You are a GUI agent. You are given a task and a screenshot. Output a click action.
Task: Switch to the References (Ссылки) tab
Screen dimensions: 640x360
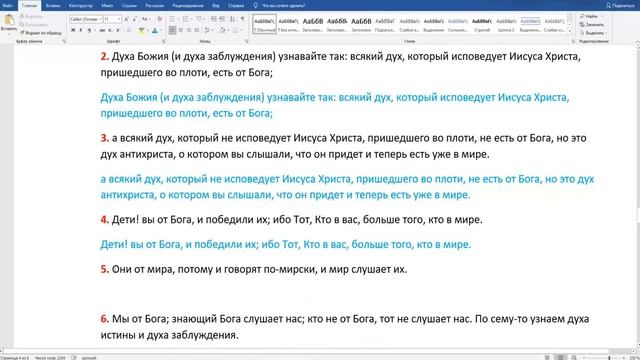click(x=129, y=6)
